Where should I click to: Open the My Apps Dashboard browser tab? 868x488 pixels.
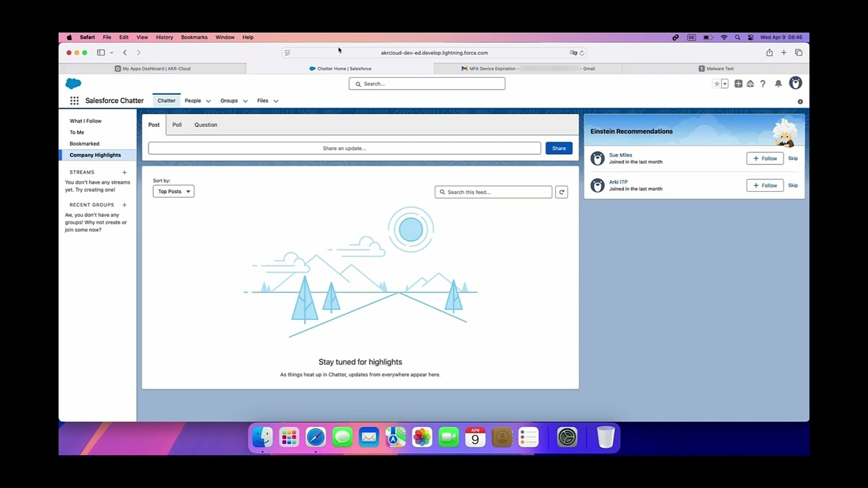coord(153,68)
